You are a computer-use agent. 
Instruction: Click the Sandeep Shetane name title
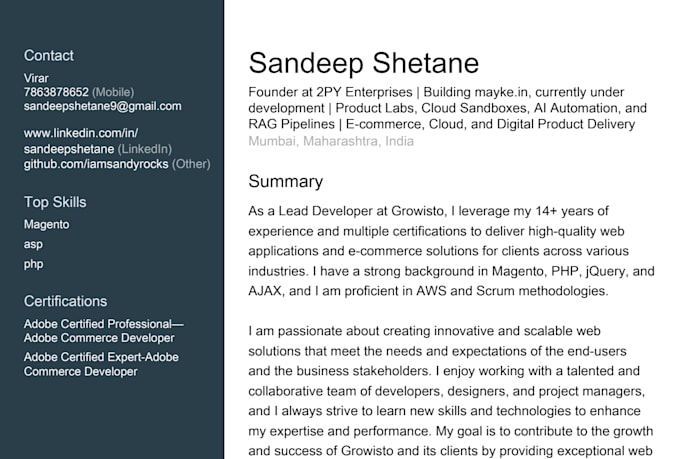click(363, 63)
